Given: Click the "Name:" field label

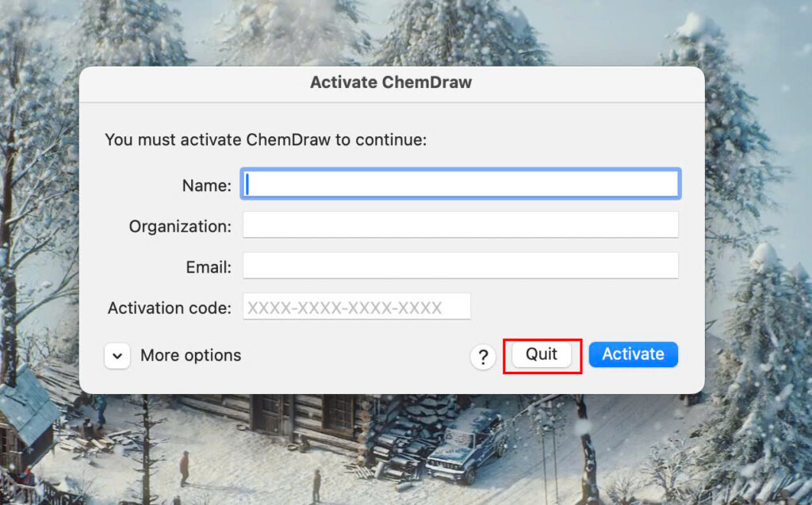Looking at the screenshot, I should (206, 186).
